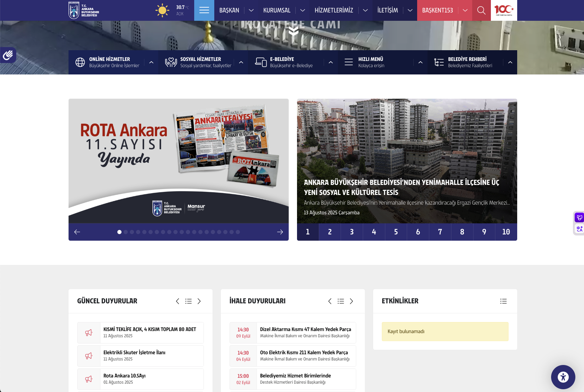Click megaphone icon beside Elektrikli Skuter İşletme İlanı

pos(89,356)
